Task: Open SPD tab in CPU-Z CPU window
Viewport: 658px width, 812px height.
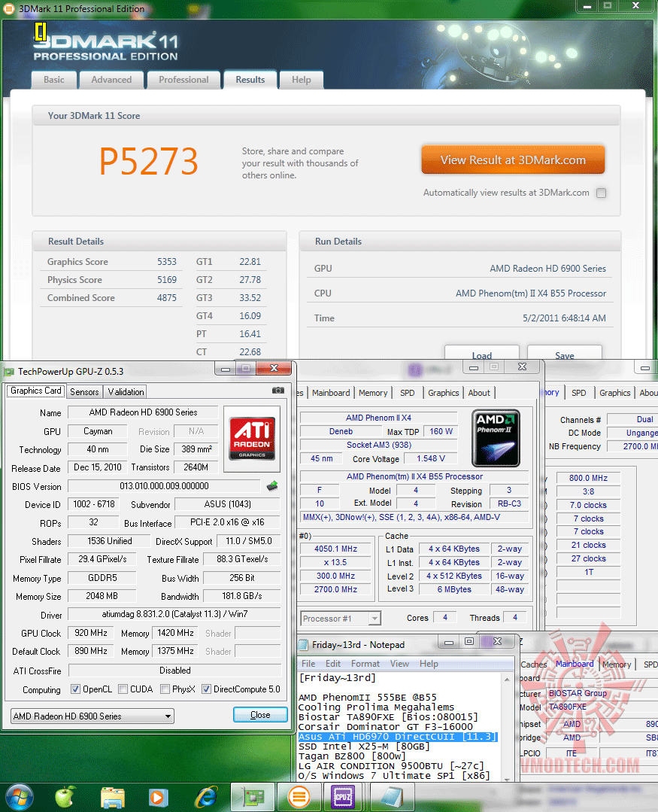Action: tap(408, 393)
